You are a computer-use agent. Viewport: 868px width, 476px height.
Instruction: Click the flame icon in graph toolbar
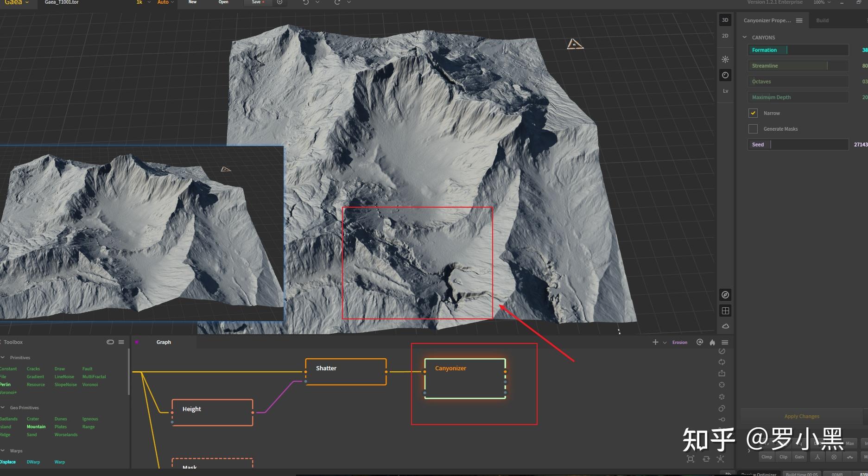coord(712,343)
